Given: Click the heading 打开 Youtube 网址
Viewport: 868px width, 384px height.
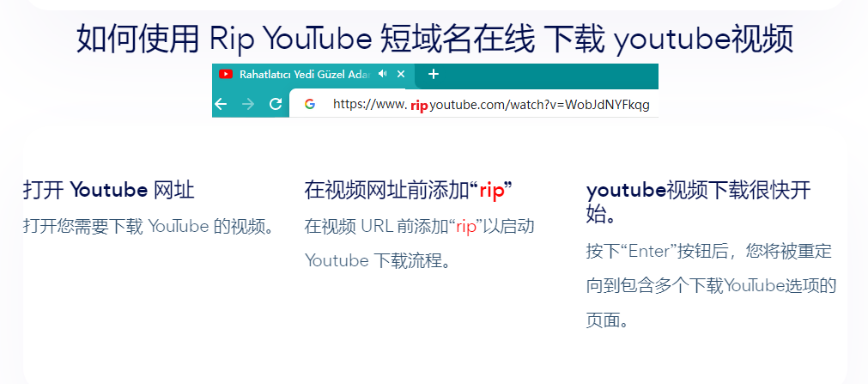Looking at the screenshot, I should (108, 190).
